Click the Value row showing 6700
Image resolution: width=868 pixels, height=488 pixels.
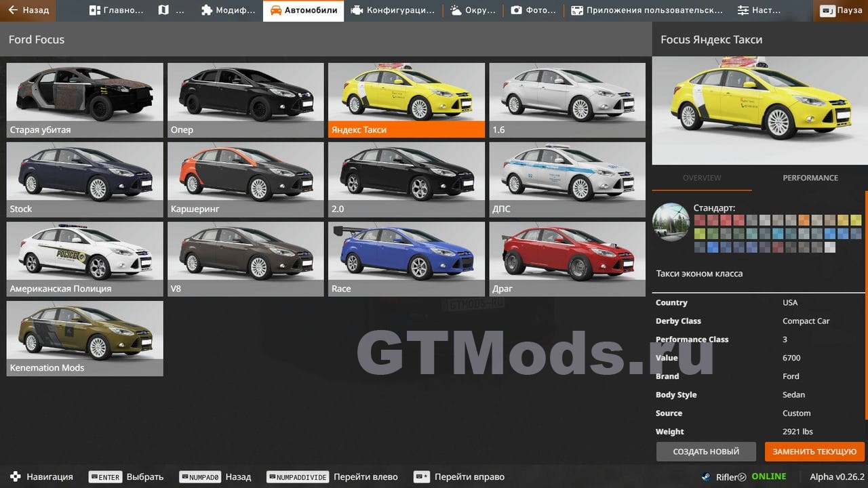click(x=758, y=358)
